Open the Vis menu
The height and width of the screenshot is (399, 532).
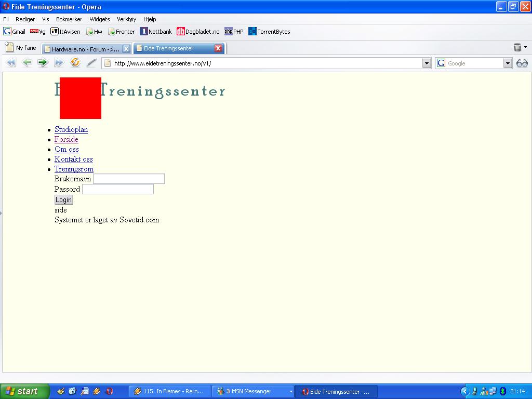click(46, 19)
